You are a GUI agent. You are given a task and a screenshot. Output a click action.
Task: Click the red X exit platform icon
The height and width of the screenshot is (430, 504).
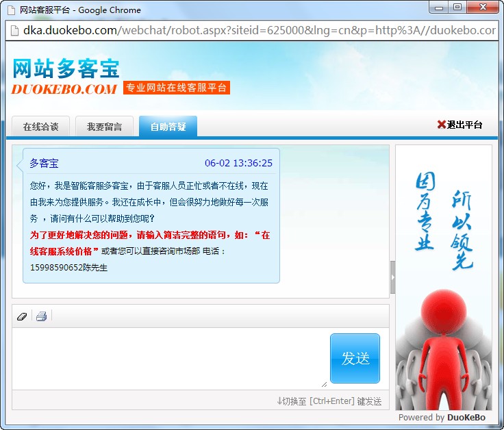[x=441, y=125]
